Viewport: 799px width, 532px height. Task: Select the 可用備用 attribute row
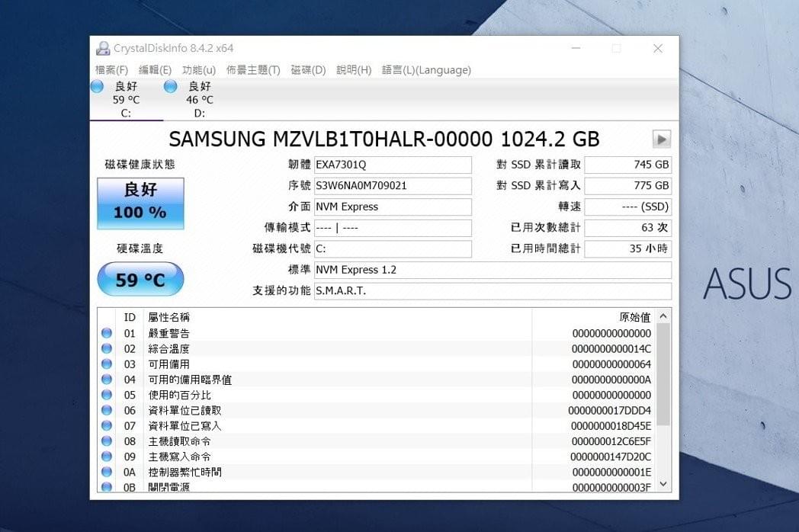376,364
